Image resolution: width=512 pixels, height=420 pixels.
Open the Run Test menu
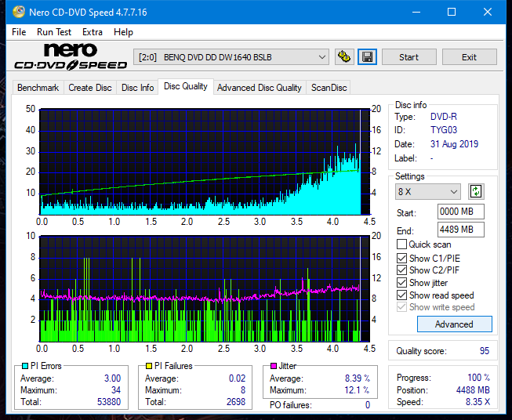54,32
